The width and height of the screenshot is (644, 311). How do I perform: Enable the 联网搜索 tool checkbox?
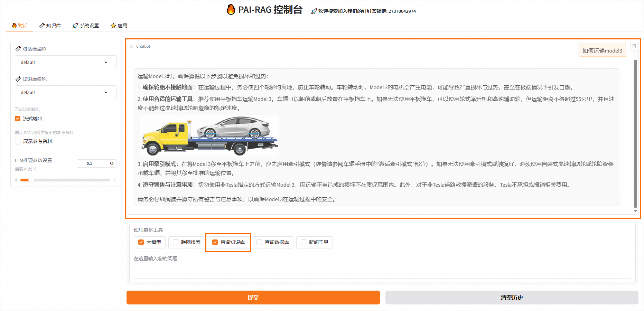point(176,242)
